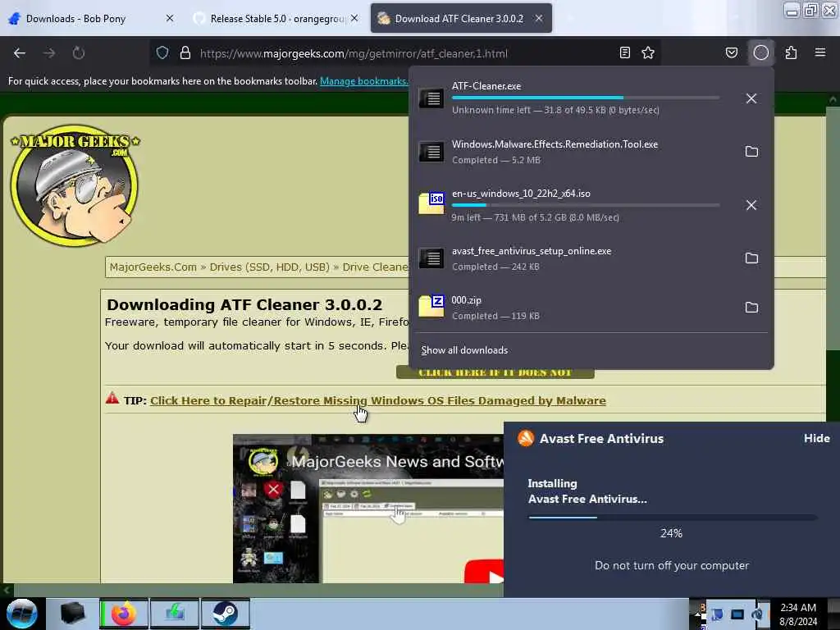This screenshot has width=840, height=630.
Task: Click the 000.zip archive icon
Action: coord(431,307)
